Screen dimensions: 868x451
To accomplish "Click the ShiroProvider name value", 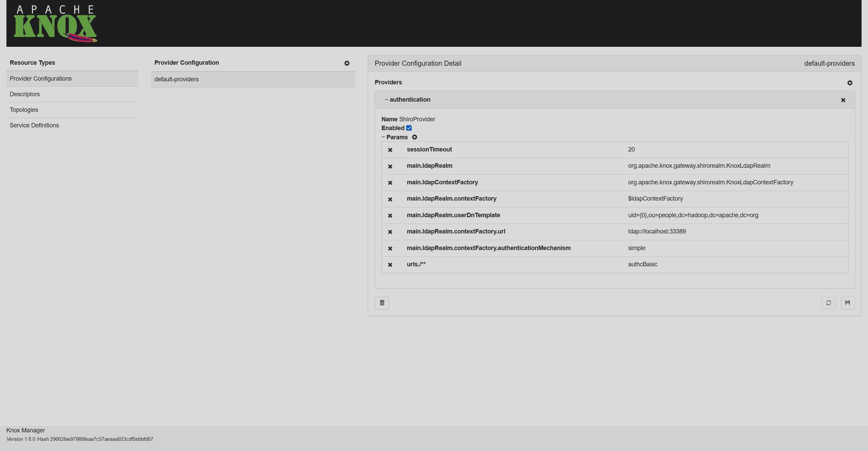I will click(x=417, y=119).
